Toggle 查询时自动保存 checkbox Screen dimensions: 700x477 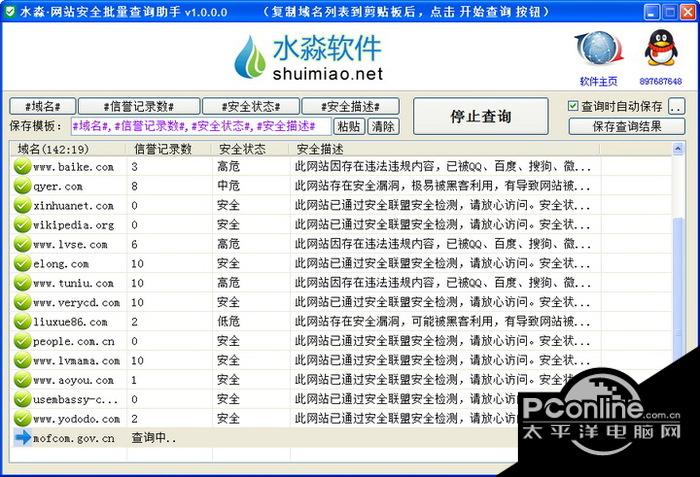[573, 106]
